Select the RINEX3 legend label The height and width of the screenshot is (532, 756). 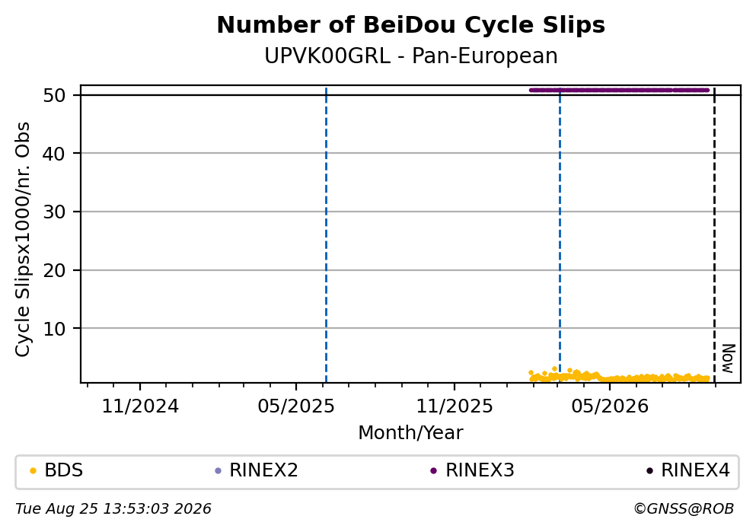tap(480, 470)
